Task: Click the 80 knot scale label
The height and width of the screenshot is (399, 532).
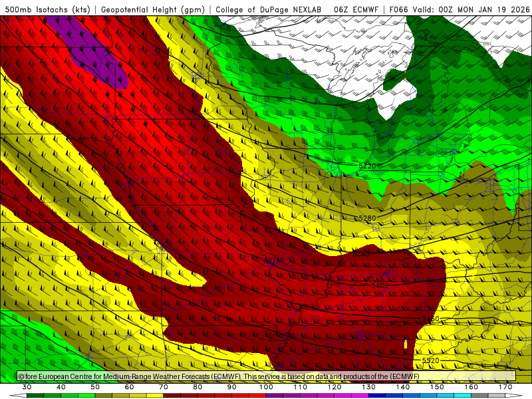Action: point(198,387)
